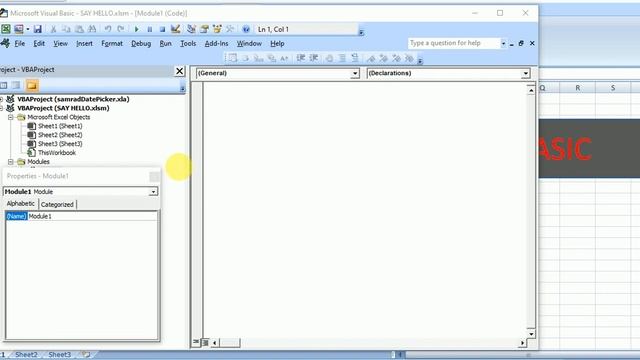Viewport: 640px width, 360px height.
Task: Open the help question box dropdown arrow
Action: 503,43
